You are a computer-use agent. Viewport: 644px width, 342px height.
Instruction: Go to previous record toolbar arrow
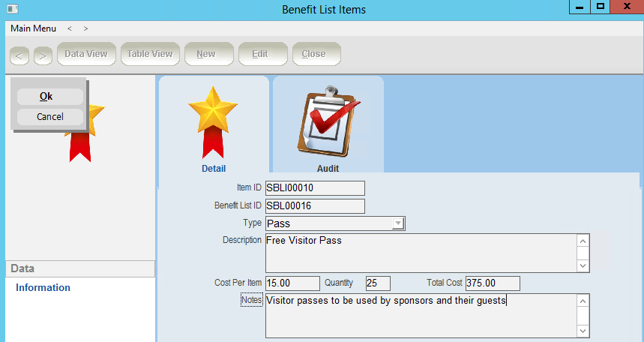(x=19, y=55)
